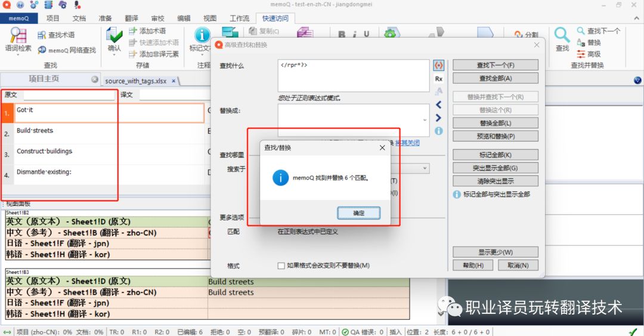Click the 突出显示全部(G) button
This screenshot has width=644, height=336.
click(496, 168)
